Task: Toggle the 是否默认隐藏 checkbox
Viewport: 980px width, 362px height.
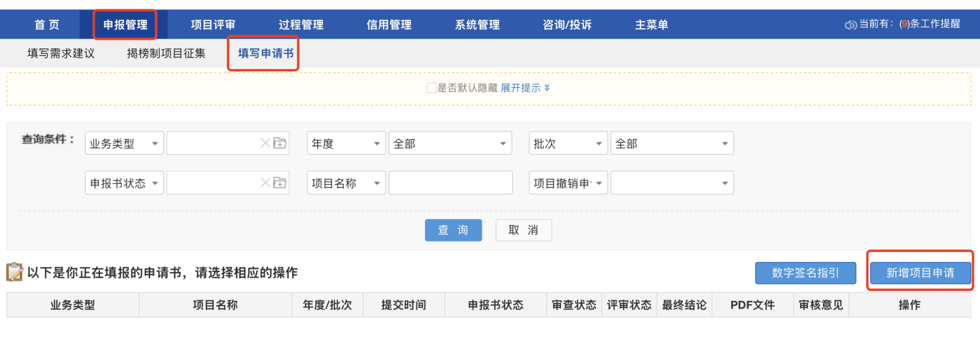Action: 431,88
